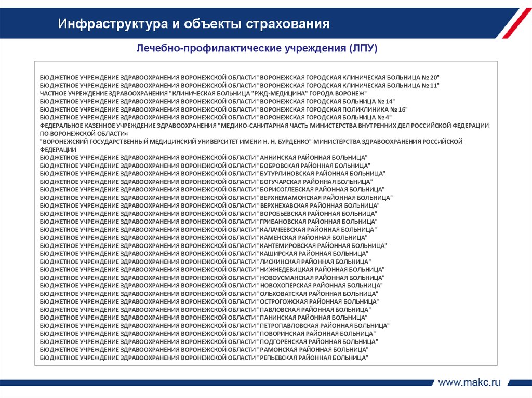This screenshot has width=532, height=398.
Task: Click the Воронежская городская больница № 14 line
Action: 217,101
